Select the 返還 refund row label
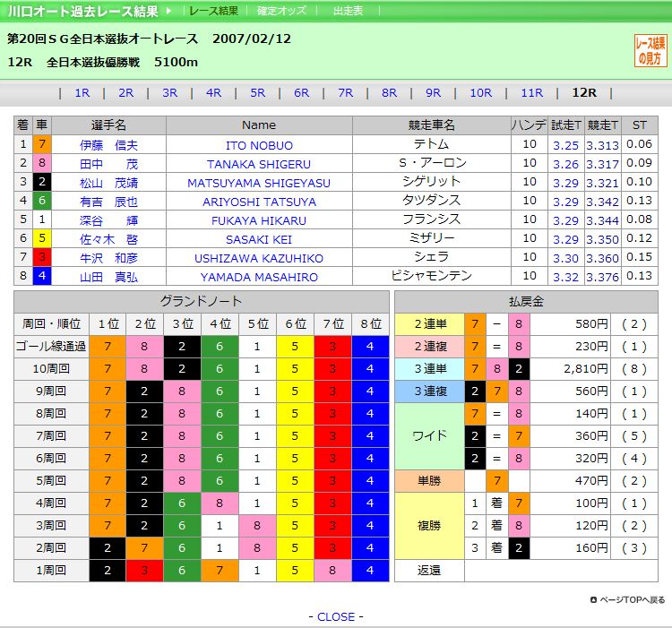Image resolution: width=672 pixels, height=628 pixels. pos(429,571)
